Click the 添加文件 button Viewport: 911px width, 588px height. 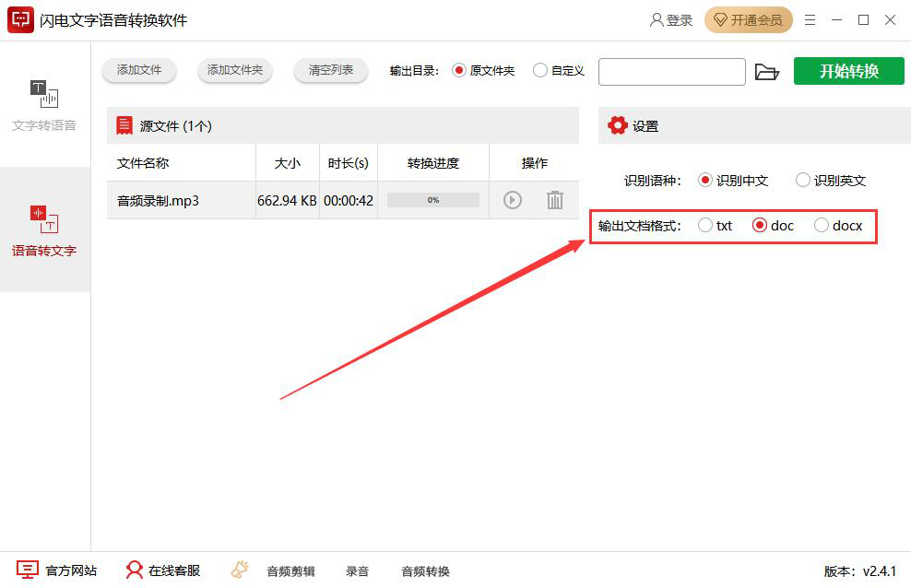[139, 70]
